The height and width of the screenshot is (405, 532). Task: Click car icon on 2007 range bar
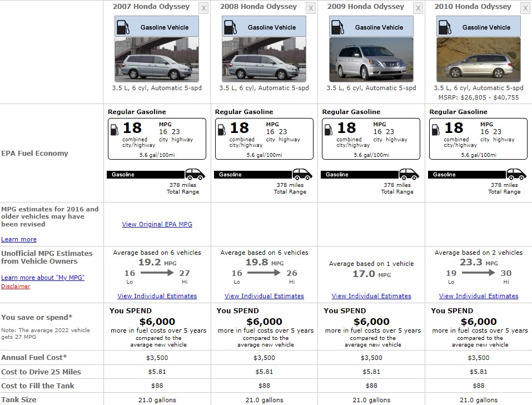coord(195,174)
